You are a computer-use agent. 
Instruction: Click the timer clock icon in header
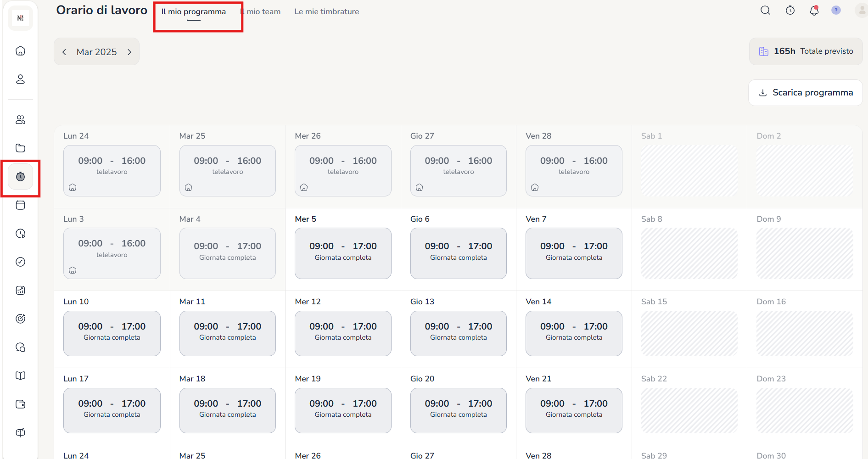click(790, 11)
